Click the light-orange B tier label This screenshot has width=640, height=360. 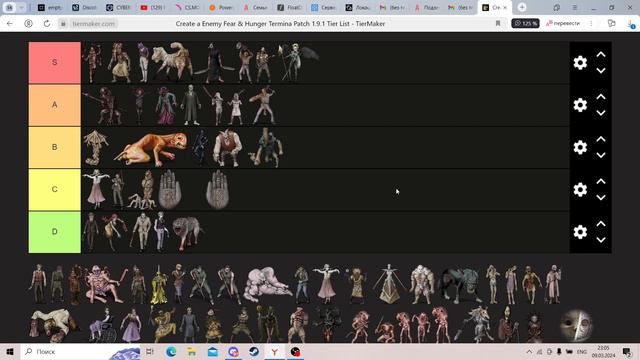[x=55, y=147]
